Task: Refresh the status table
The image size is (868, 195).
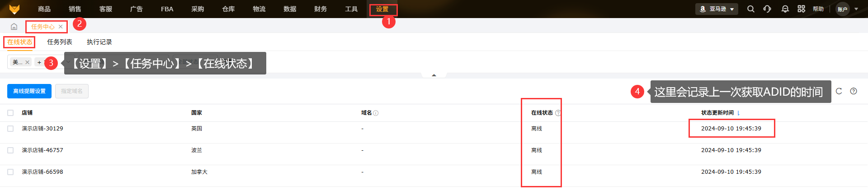Action: click(839, 91)
